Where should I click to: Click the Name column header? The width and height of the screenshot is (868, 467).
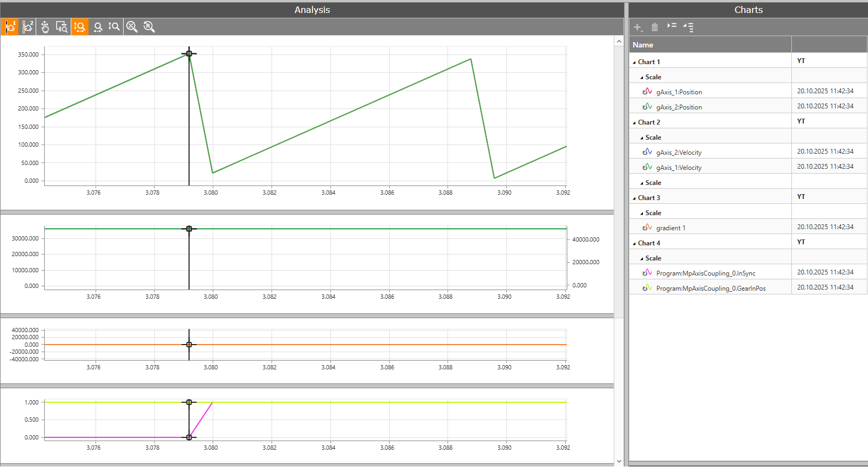710,45
